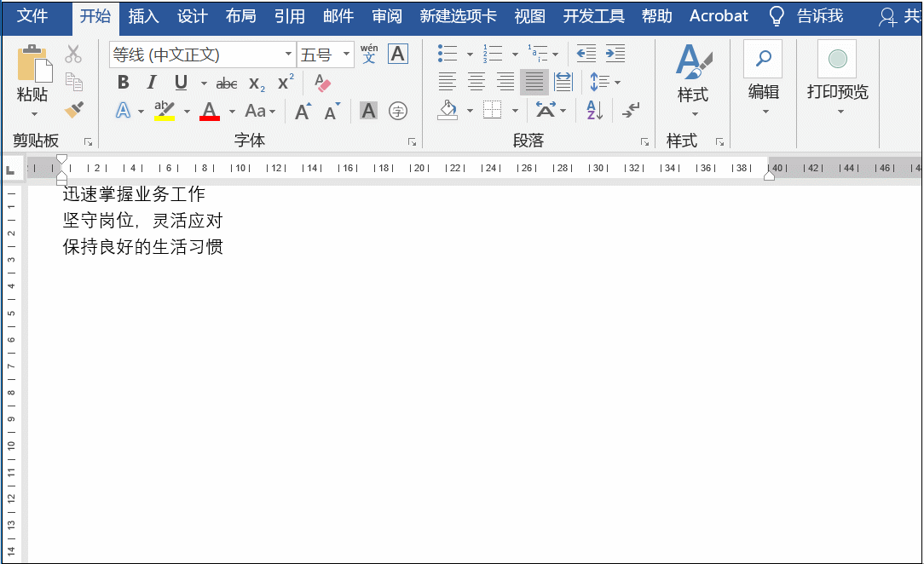The width and height of the screenshot is (924, 564).
Task: Apply yellow text highlight color
Action: point(165,111)
